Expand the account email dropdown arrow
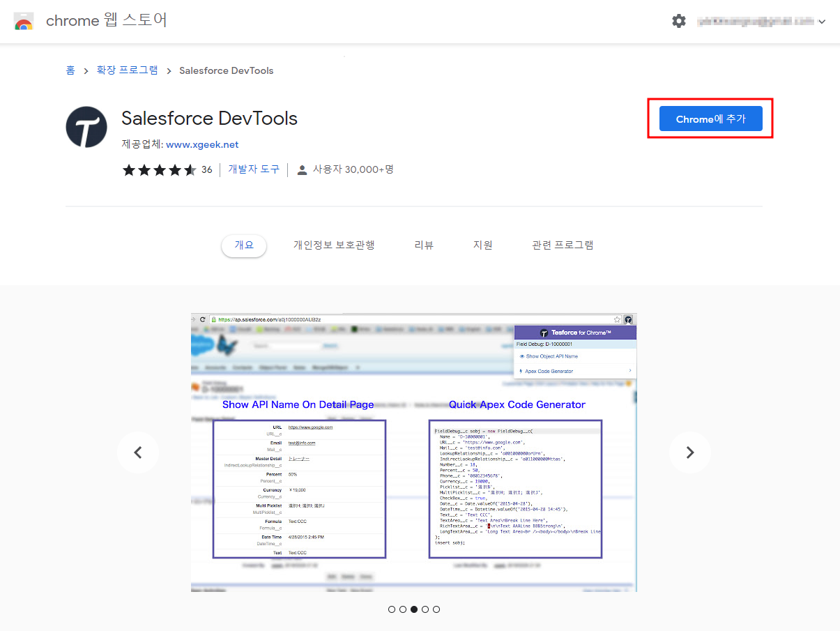This screenshot has height=631, width=840. pyautogui.click(x=822, y=22)
